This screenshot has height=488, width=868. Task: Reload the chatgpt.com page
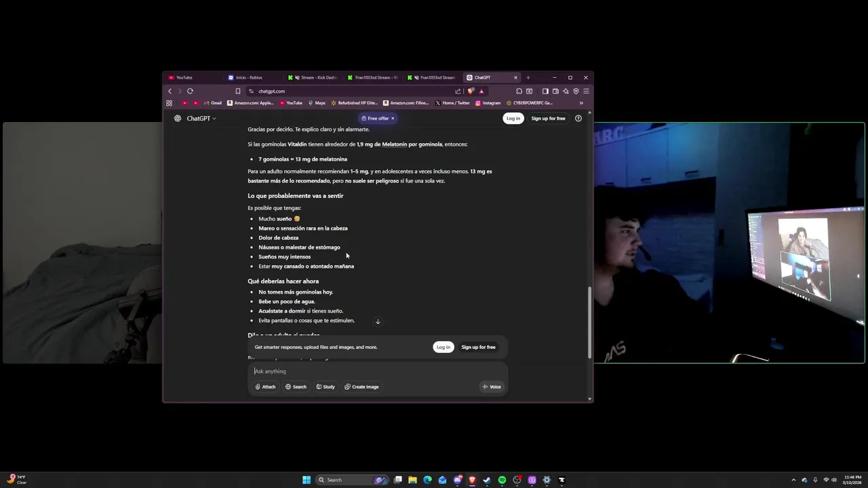point(190,91)
